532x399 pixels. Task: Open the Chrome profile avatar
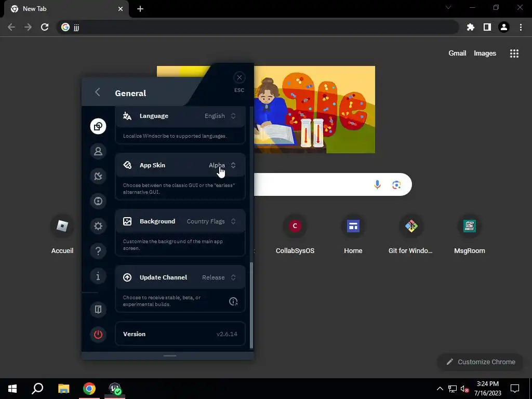[503, 27]
